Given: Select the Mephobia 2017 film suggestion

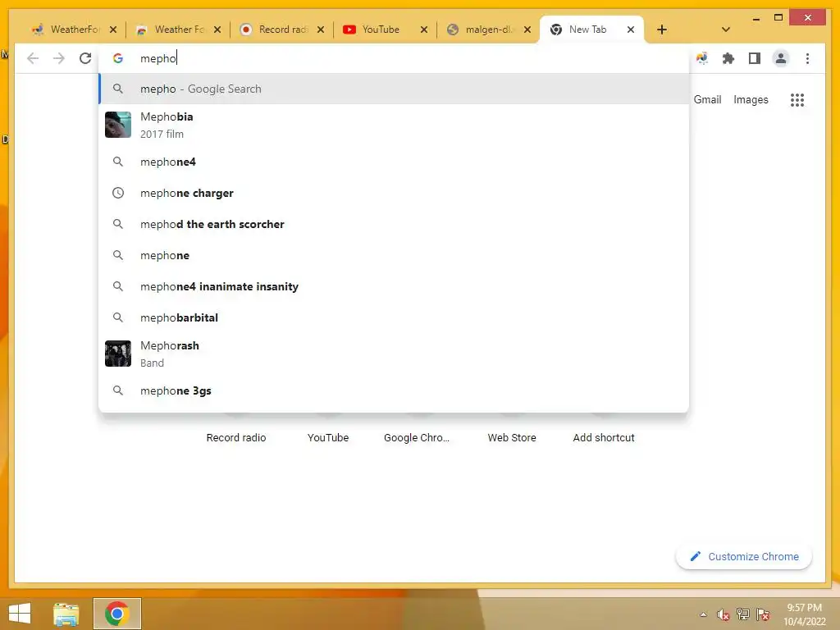Looking at the screenshot, I should click(394, 125).
